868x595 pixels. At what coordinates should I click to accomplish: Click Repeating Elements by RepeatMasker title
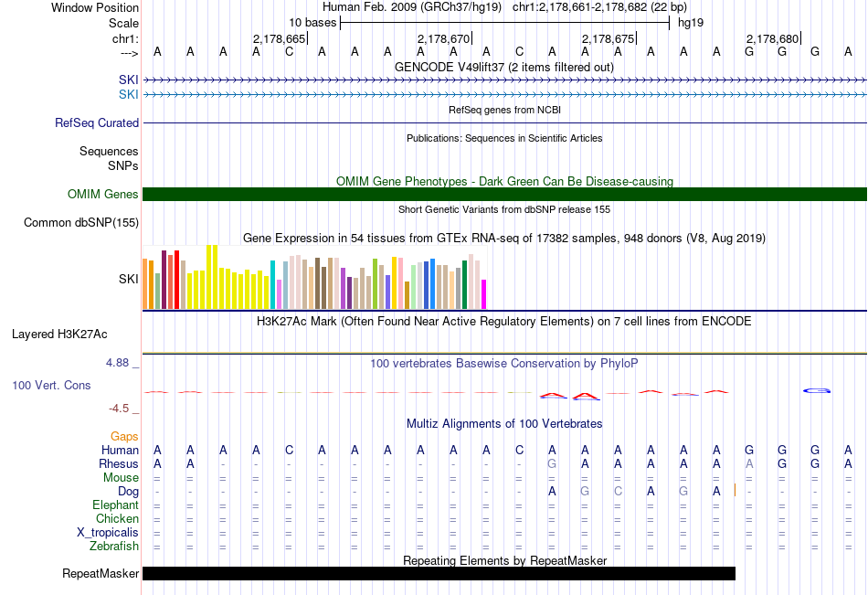[505, 560]
